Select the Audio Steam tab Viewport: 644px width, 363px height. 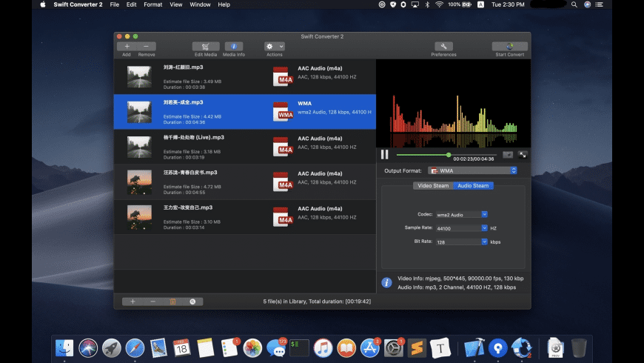click(x=473, y=186)
